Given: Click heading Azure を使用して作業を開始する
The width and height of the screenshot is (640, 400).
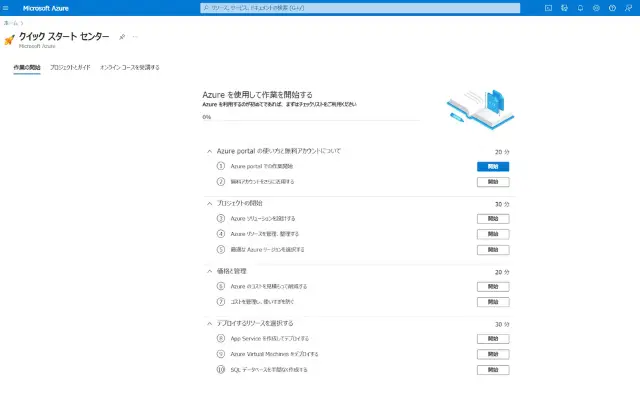Looking at the screenshot, I should (258, 95).
